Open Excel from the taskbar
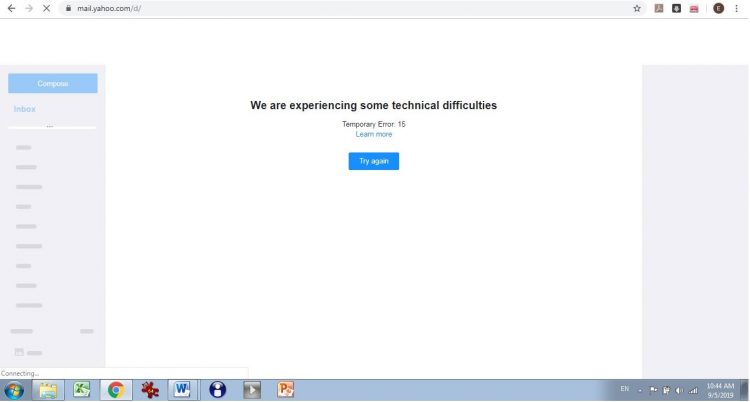Viewport: 750px width, 402px height. [82, 391]
